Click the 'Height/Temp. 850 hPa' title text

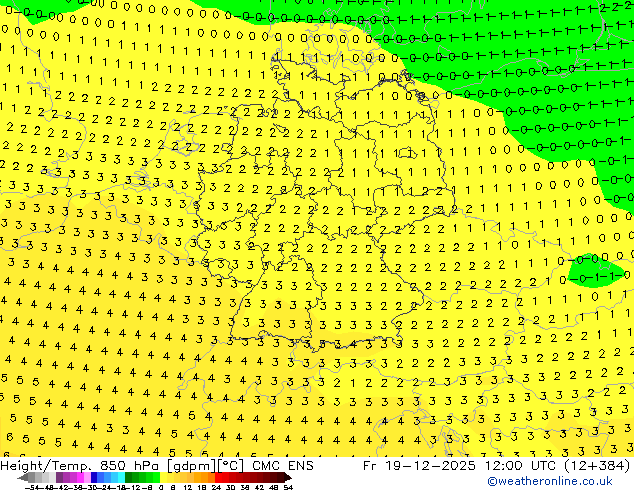click(x=80, y=466)
